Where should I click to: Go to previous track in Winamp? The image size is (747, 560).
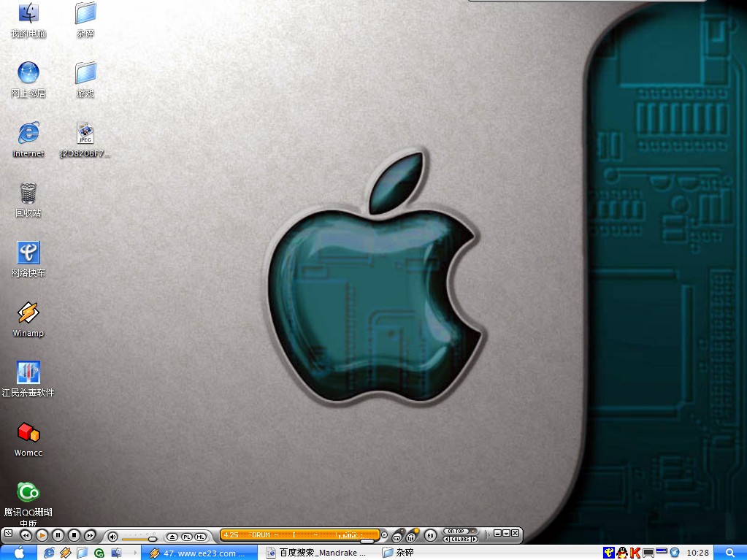(26, 535)
